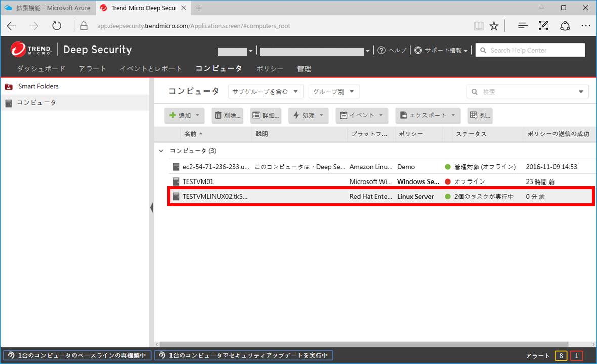597x364 pixels.
Task: Switch to 拡張機能 - Microsoft Azure browser tab
Action: [48, 8]
